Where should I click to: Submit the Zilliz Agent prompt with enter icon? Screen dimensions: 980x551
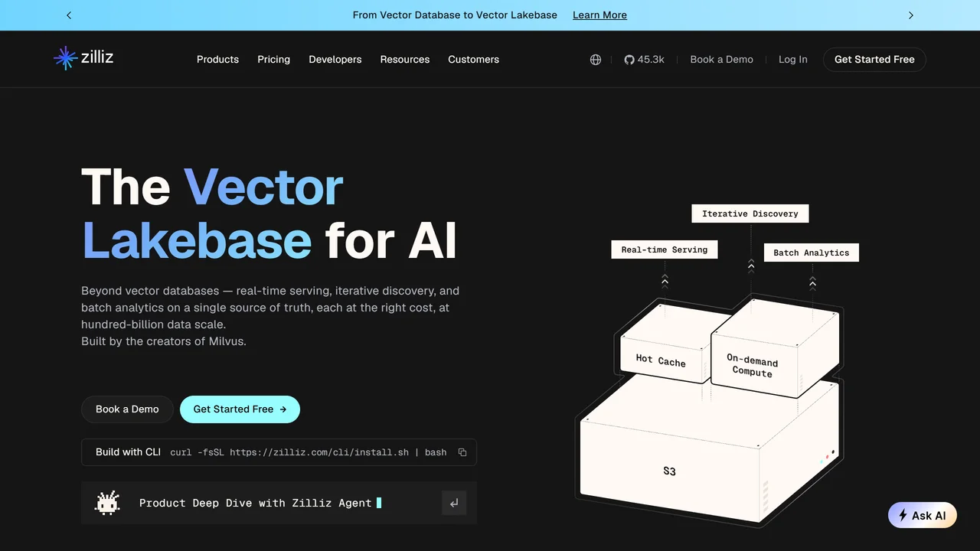click(x=454, y=503)
